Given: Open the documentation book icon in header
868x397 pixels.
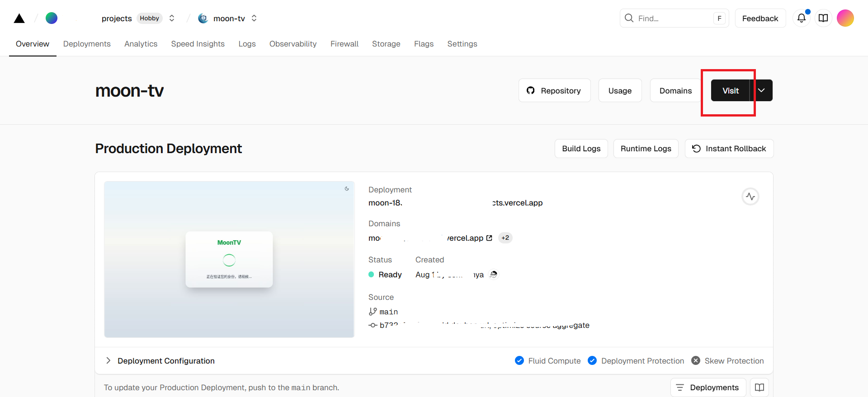Looking at the screenshot, I should (823, 18).
